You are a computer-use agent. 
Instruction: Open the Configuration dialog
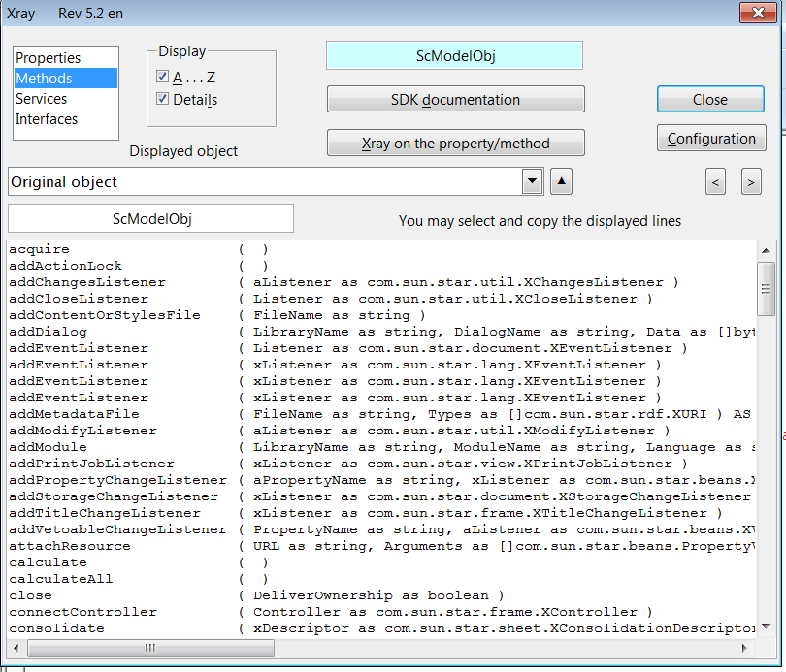pos(711,138)
